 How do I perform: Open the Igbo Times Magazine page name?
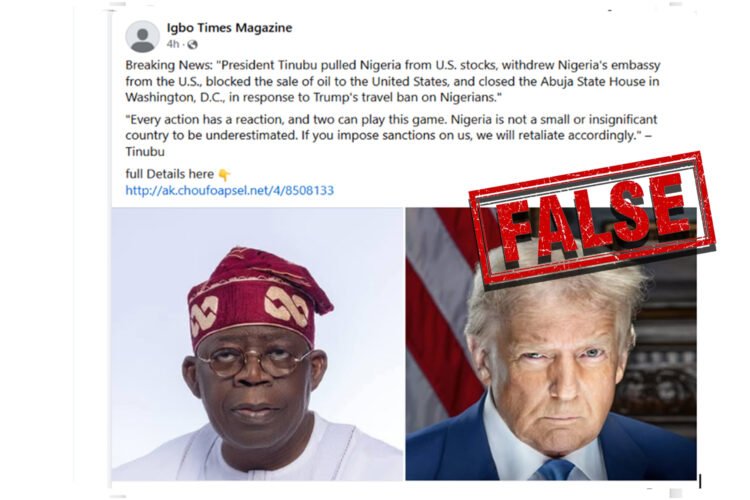229,28
